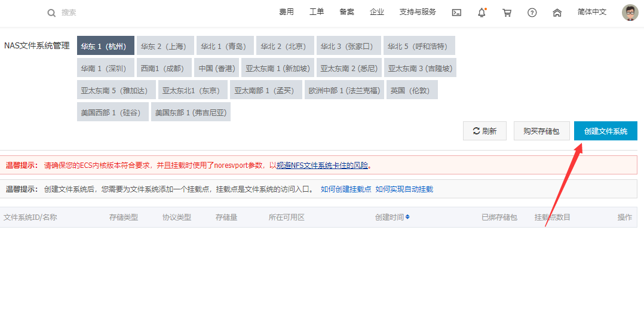
Task: Open the shopping cart icon
Action: [x=507, y=13]
